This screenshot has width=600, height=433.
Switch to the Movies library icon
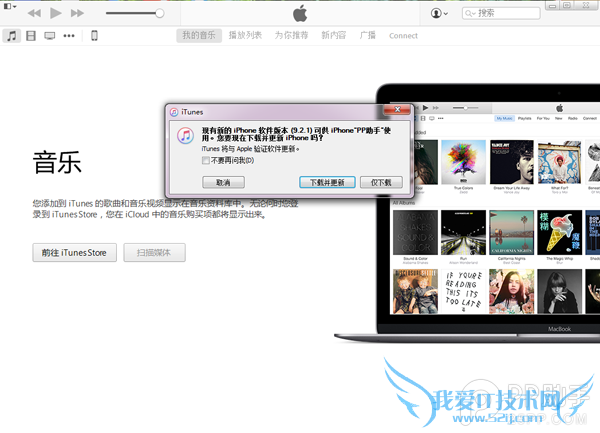click(31, 36)
